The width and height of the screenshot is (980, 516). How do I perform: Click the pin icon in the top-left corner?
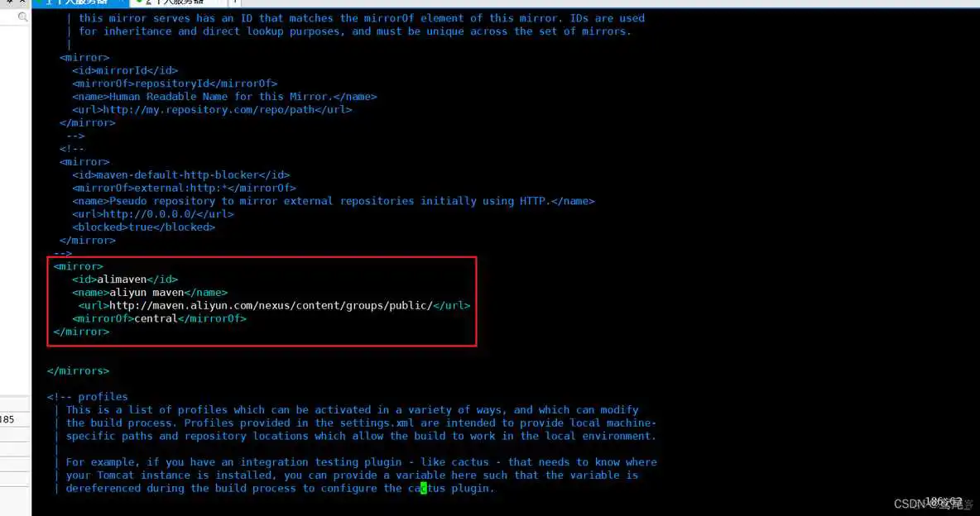(x=8, y=3)
